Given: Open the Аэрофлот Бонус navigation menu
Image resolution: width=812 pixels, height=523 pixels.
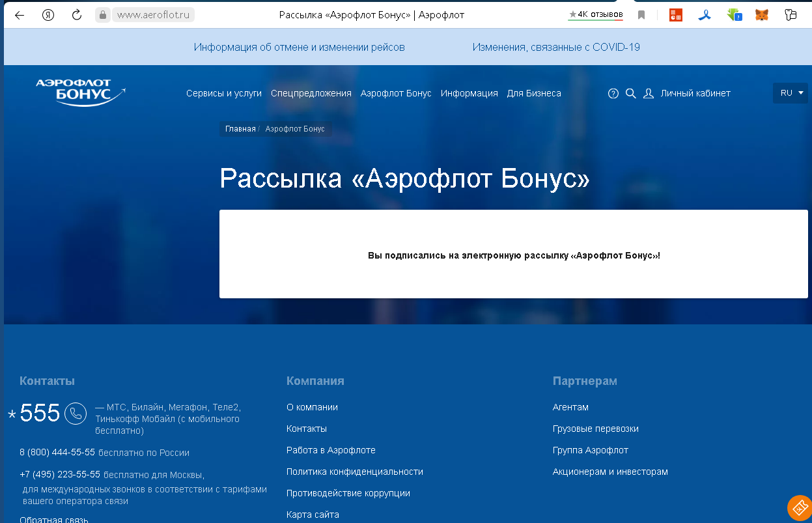Looking at the screenshot, I should pyautogui.click(x=396, y=93).
